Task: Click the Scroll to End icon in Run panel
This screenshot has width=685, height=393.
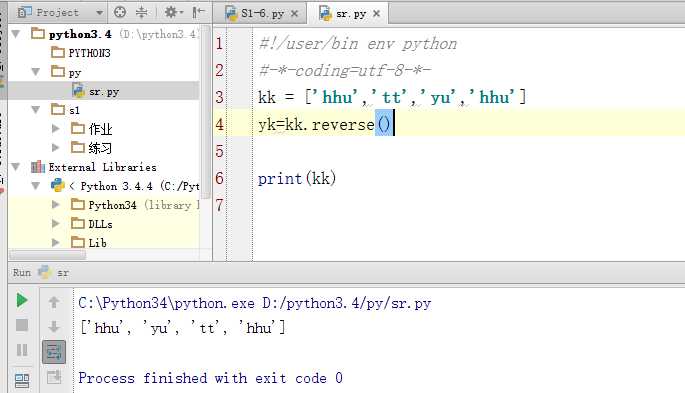Action: (54, 377)
